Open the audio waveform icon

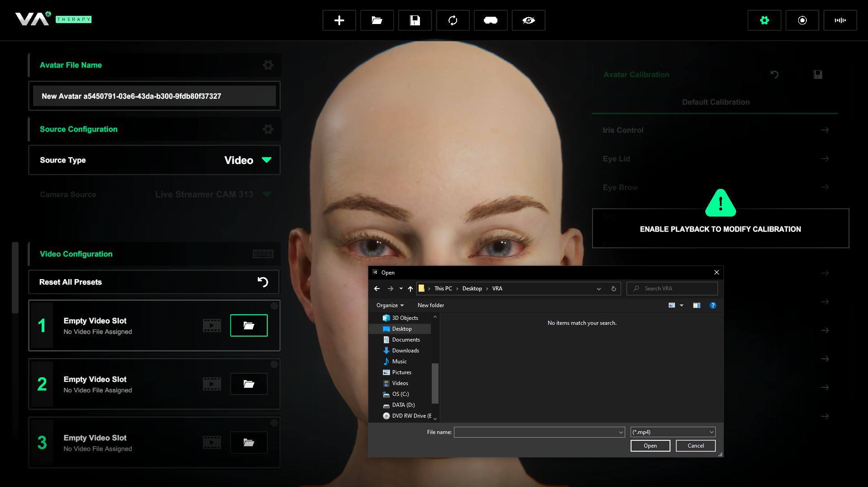(x=840, y=20)
